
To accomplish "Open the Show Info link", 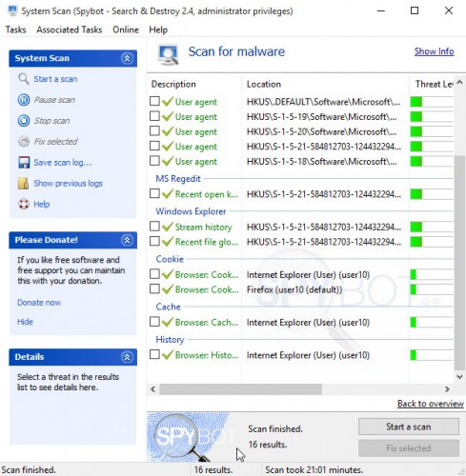I will pos(434,51).
